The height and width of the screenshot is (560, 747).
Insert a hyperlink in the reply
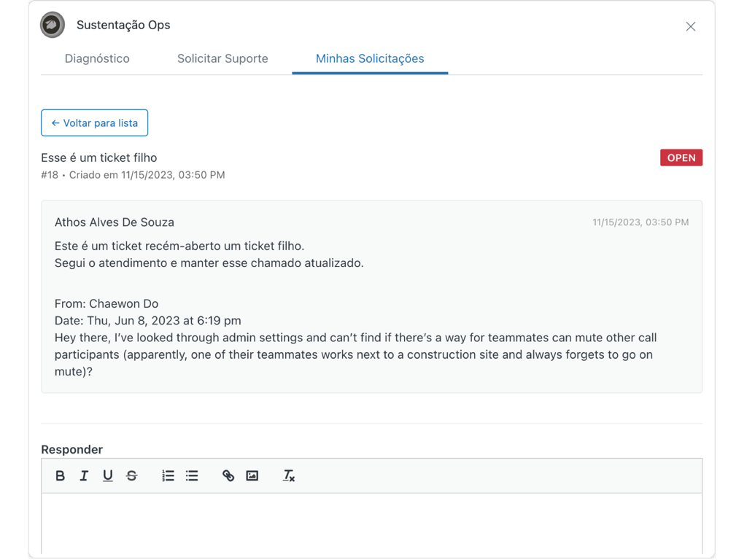[x=228, y=476]
